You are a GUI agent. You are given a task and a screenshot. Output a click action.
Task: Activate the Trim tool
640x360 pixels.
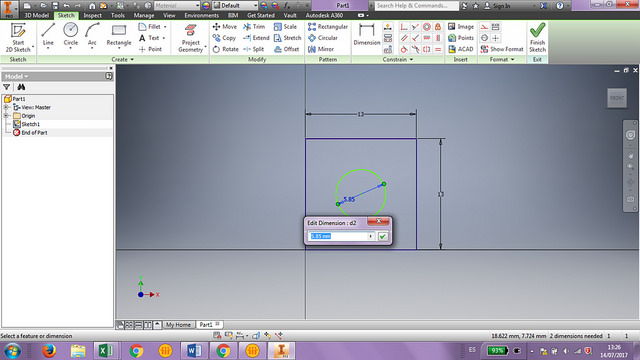click(254, 27)
